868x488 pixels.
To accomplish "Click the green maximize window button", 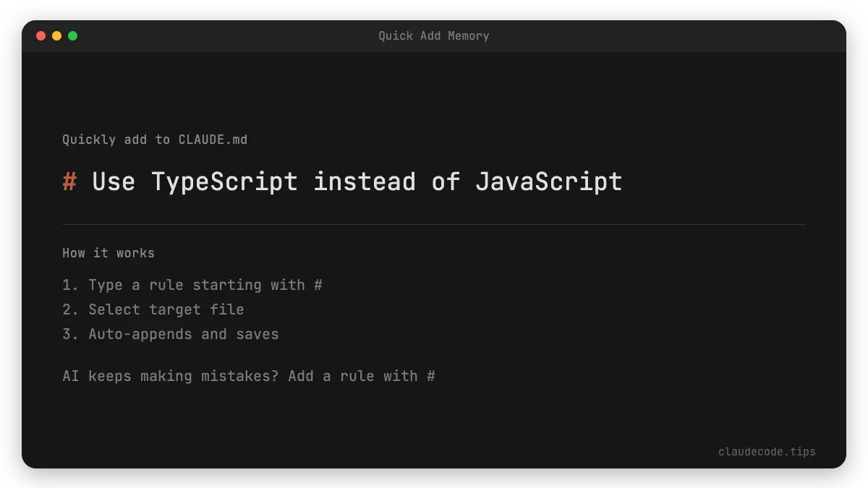I will (x=72, y=35).
